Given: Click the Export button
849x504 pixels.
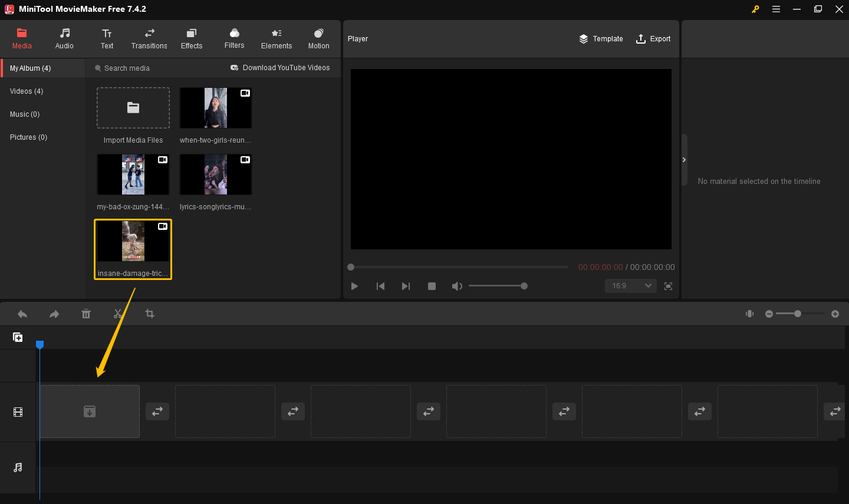Looking at the screenshot, I should tap(653, 39).
